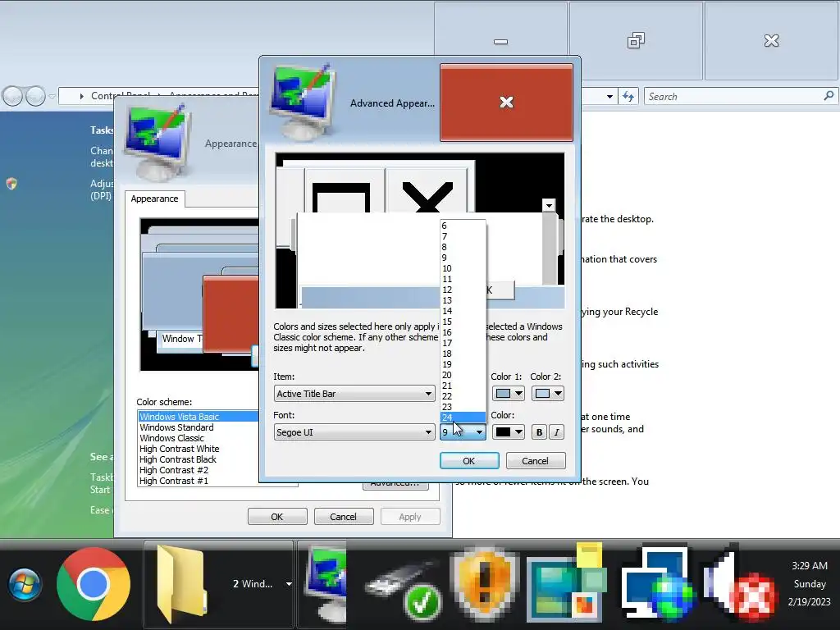Open the Color 2 swatch picker

(547, 394)
